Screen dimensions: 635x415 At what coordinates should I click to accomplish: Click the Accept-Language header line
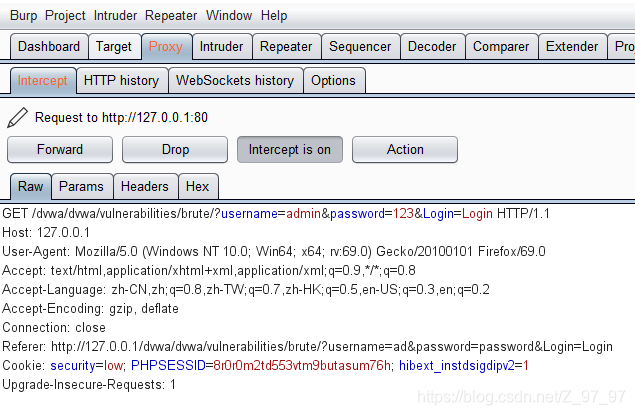[x=246, y=289]
